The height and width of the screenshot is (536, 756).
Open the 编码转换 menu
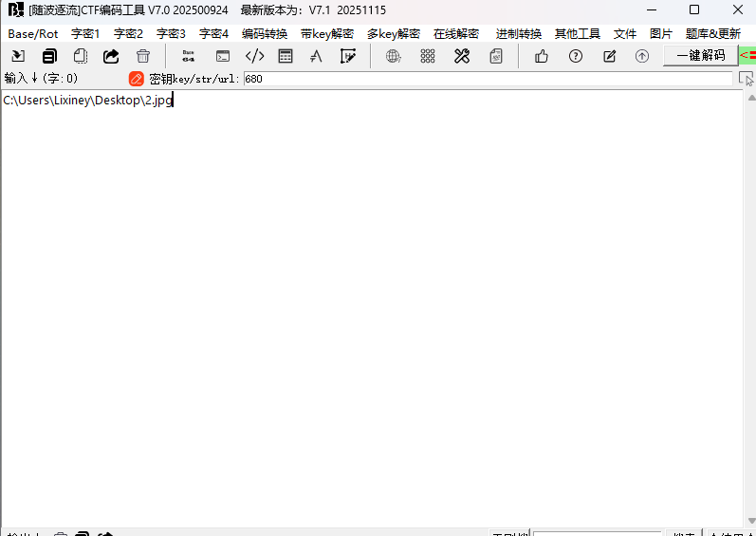pos(265,34)
